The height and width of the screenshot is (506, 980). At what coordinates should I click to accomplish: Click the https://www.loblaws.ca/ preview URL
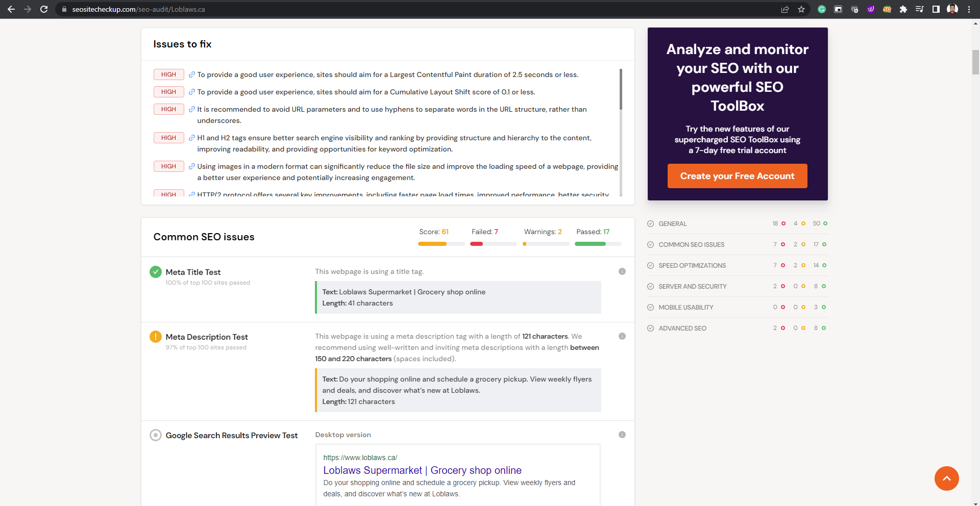point(360,458)
